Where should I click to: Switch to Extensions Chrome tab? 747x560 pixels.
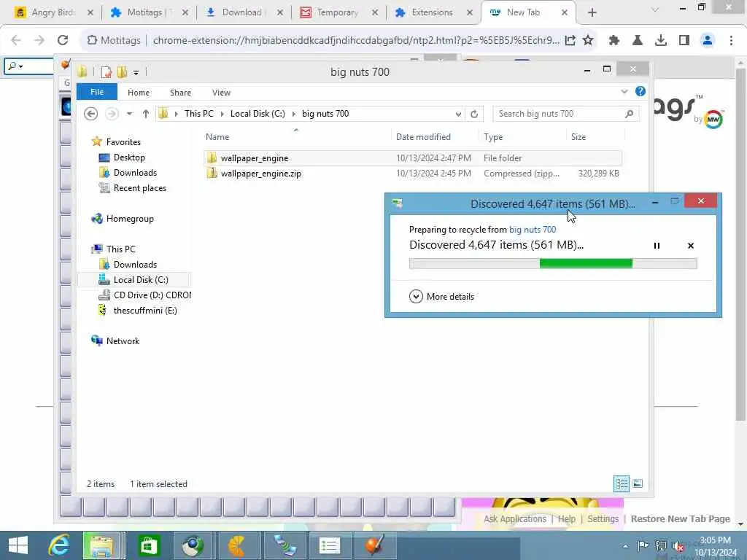(x=432, y=12)
